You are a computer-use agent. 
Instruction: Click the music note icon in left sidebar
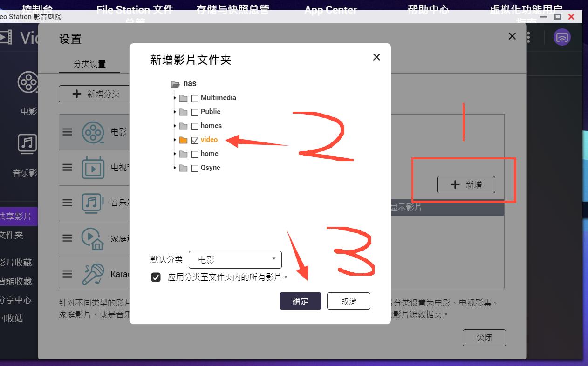(27, 144)
